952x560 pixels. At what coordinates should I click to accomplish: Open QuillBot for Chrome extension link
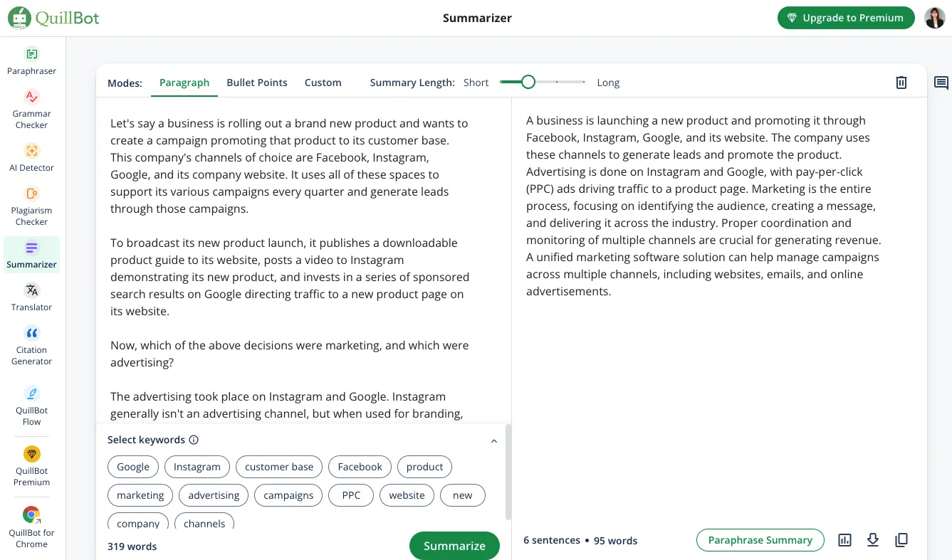click(x=31, y=528)
